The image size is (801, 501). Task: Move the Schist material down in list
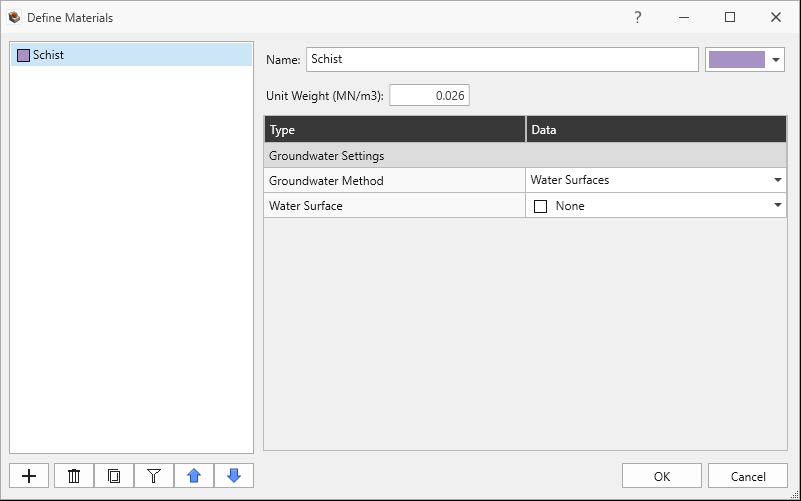point(234,476)
